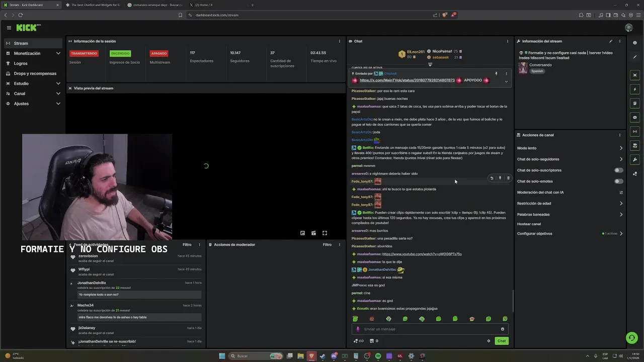644x362 pixels.
Task: Click the chat panel scrollbar
Action: click(513, 301)
